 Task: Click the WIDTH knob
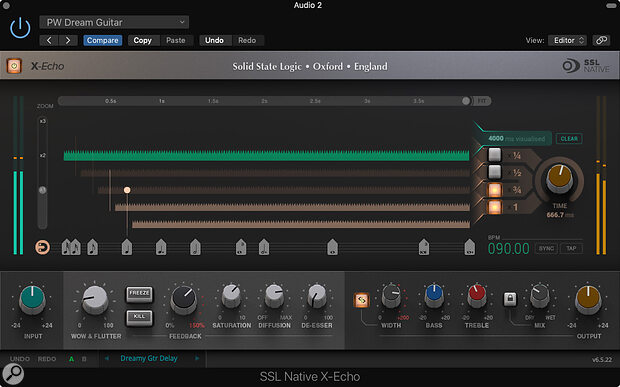(391, 296)
